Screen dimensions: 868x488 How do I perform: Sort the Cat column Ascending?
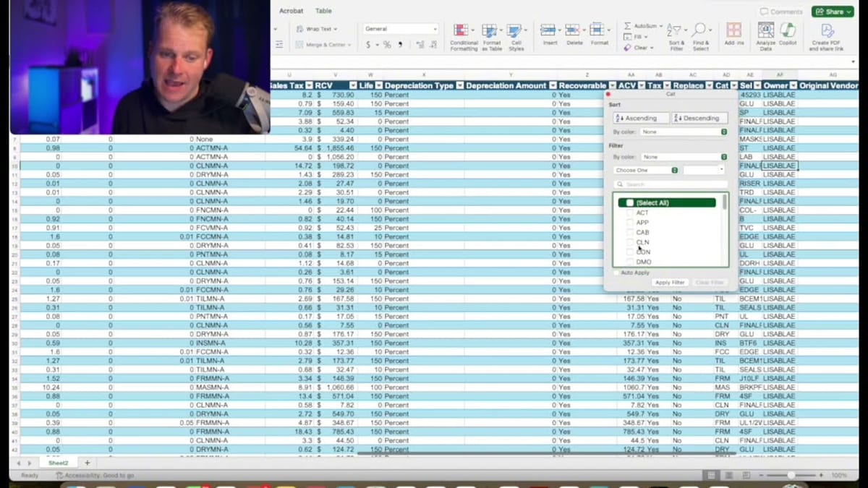pyautogui.click(x=641, y=118)
